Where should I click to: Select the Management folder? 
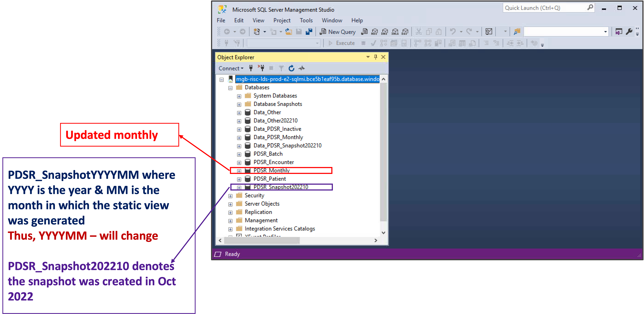[261, 220]
